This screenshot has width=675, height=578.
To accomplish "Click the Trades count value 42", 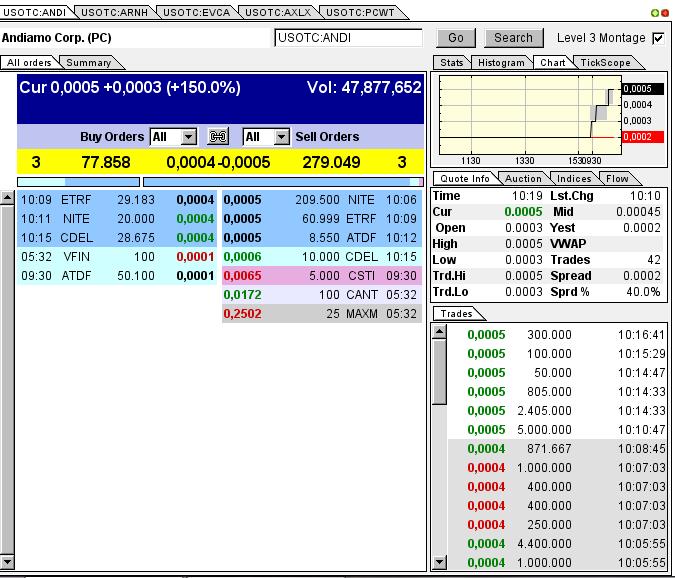I will [653, 260].
